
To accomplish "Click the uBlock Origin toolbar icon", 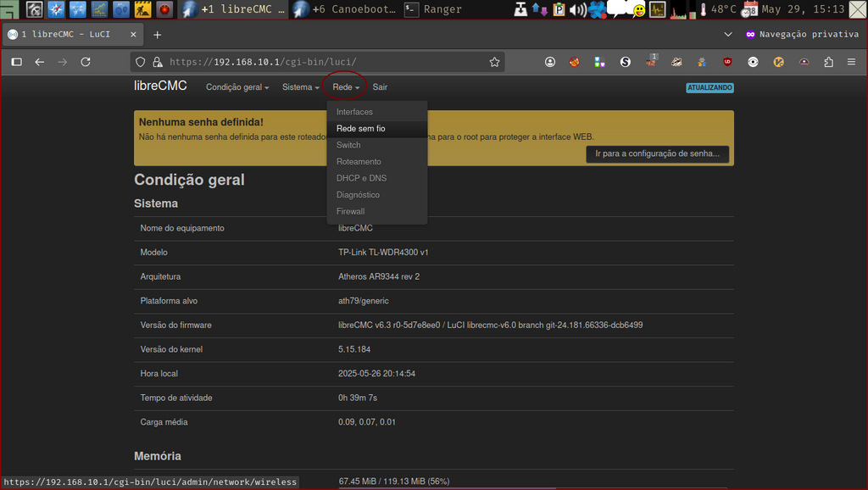I will 727,61.
